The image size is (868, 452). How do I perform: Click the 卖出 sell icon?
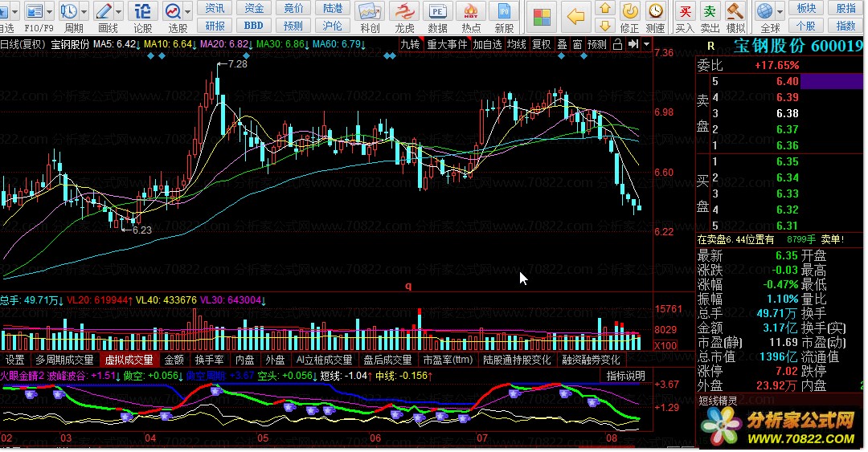[x=710, y=11]
